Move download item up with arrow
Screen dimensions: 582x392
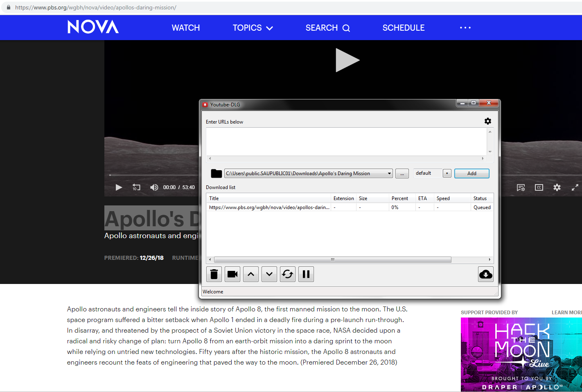click(251, 274)
